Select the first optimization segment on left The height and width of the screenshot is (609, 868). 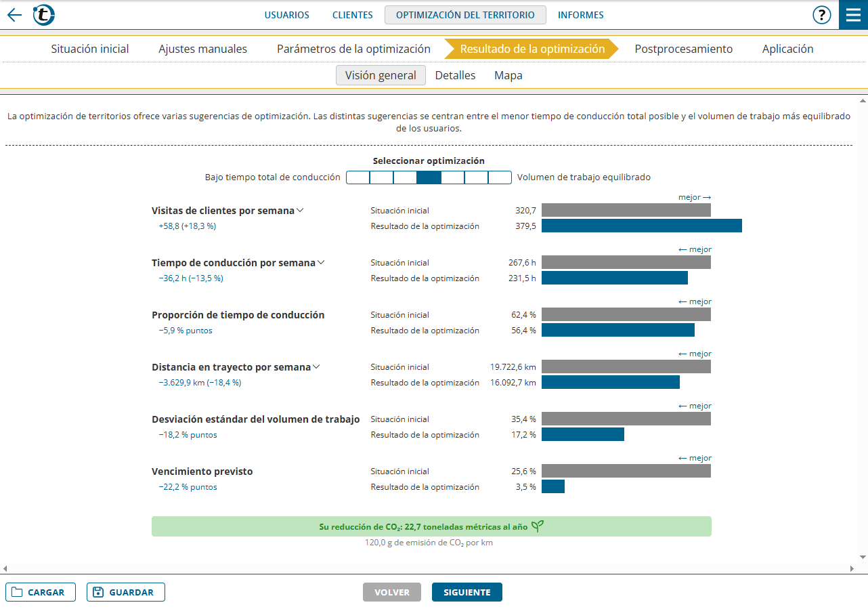pyautogui.click(x=357, y=177)
